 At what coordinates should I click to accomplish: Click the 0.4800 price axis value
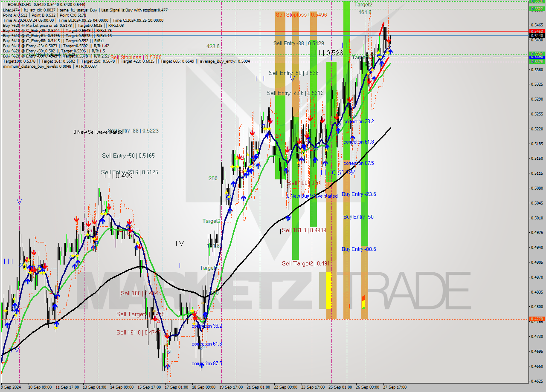coord(536,307)
